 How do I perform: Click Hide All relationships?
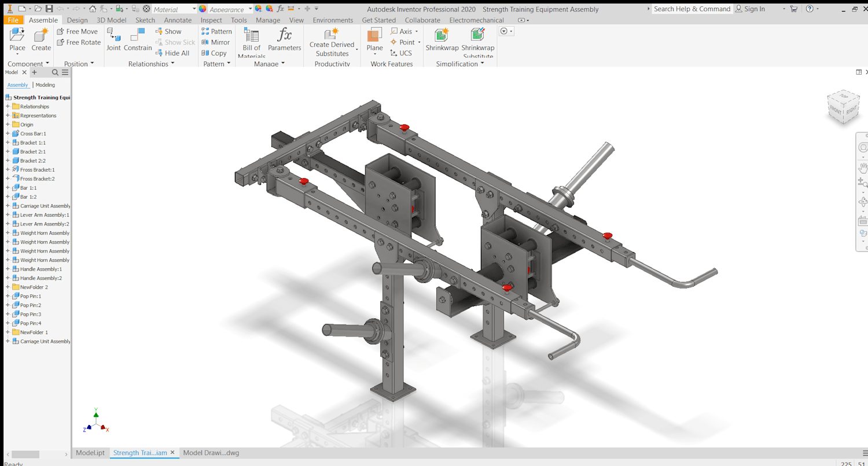click(x=172, y=53)
